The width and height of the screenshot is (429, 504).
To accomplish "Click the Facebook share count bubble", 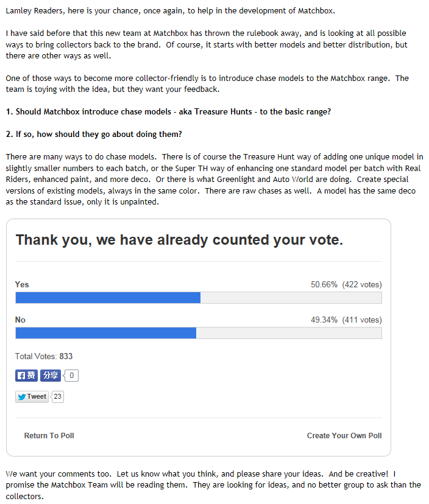I will click(71, 376).
